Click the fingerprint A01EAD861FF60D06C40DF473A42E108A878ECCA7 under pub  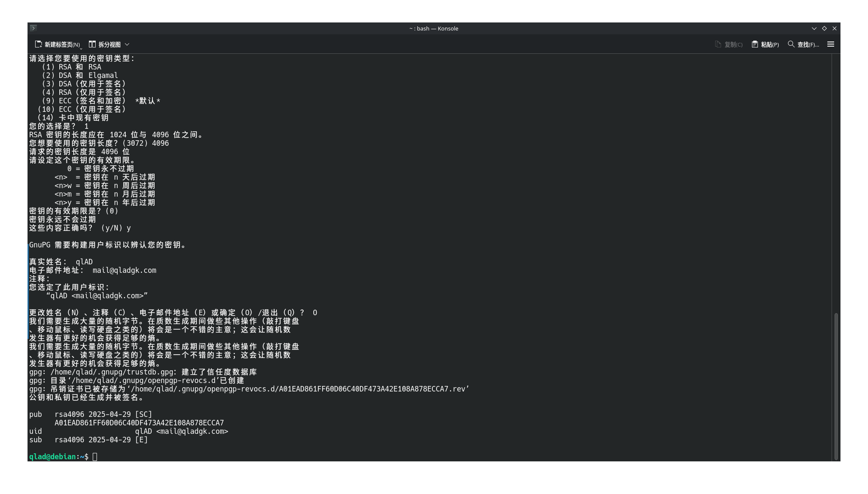[x=139, y=423]
